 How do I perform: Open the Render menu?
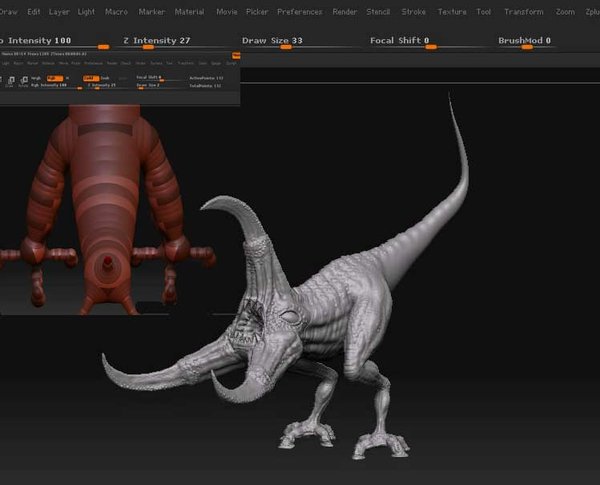(x=344, y=12)
